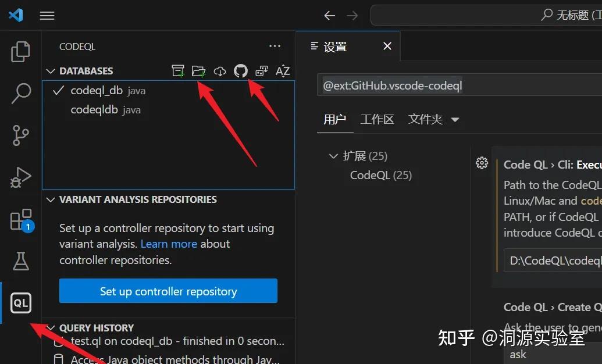Open the folder settings scope dropdown arrow
Image resolution: width=602 pixels, height=364 pixels.
pos(455,119)
